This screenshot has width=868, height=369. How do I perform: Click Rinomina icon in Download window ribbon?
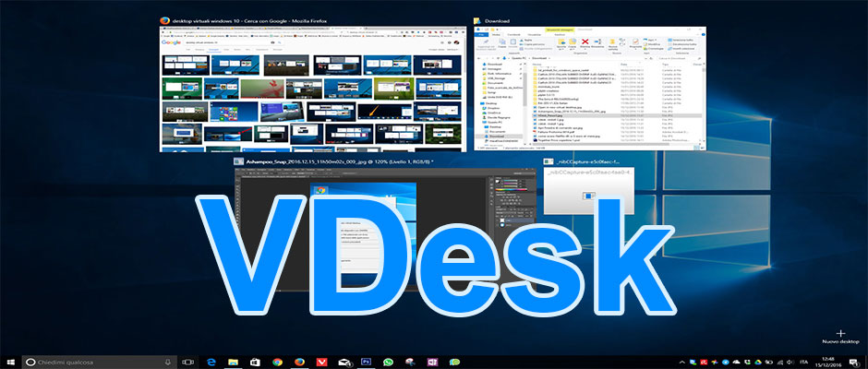[597, 43]
